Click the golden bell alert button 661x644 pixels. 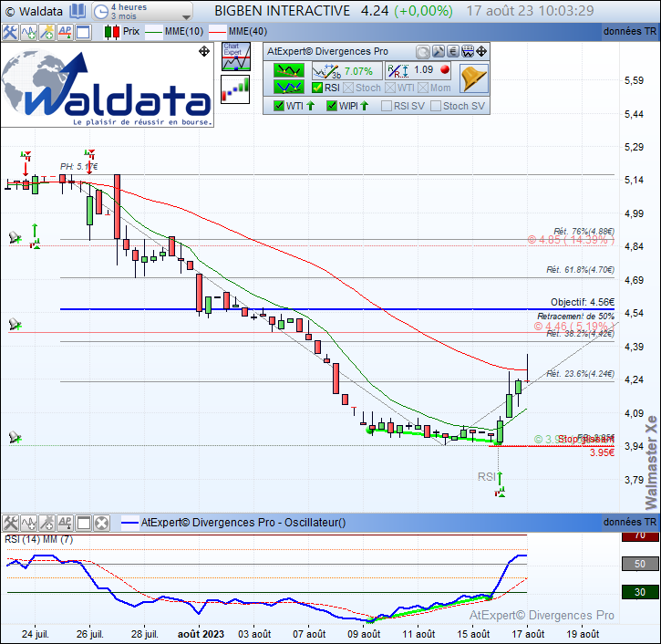pyautogui.click(x=474, y=78)
